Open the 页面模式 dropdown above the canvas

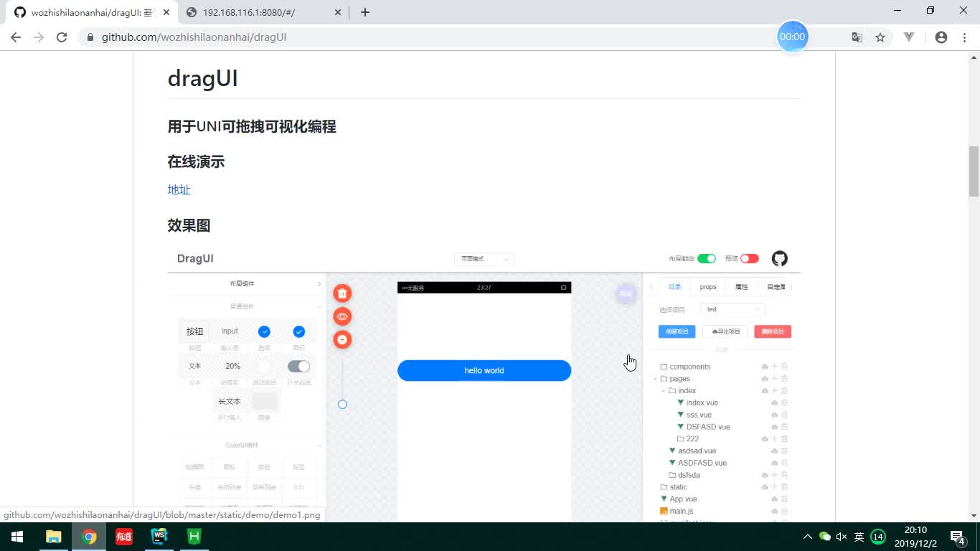tap(484, 258)
